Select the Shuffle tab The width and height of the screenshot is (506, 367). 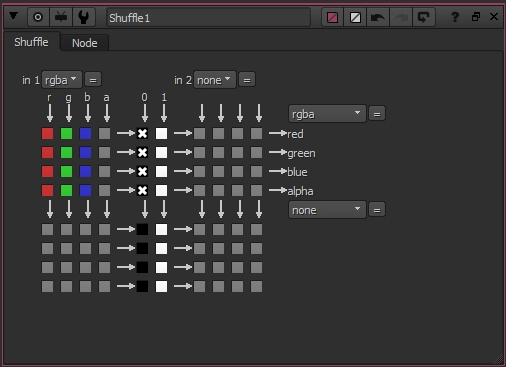click(31, 42)
